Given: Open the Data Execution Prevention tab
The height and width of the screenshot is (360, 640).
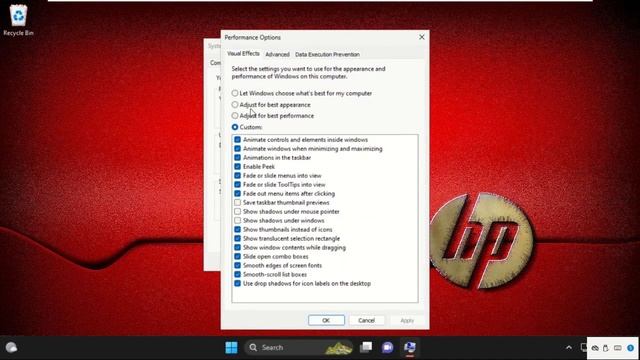Looking at the screenshot, I should coord(327,54).
